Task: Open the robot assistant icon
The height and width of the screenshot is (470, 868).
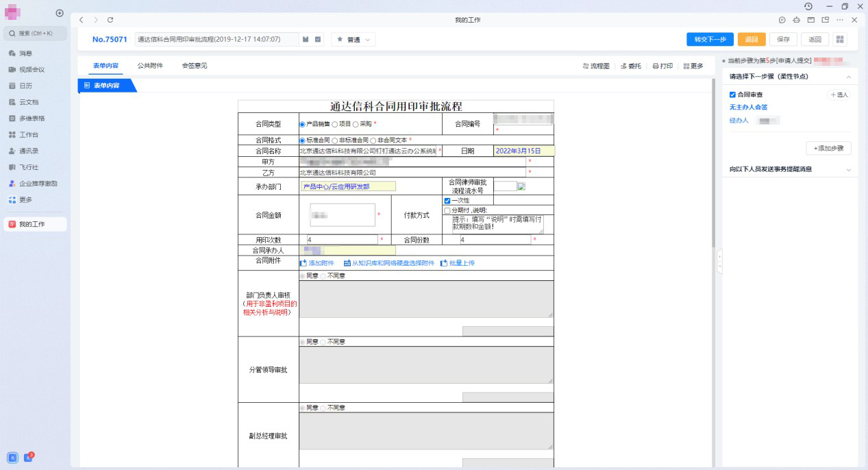Action: [796, 20]
